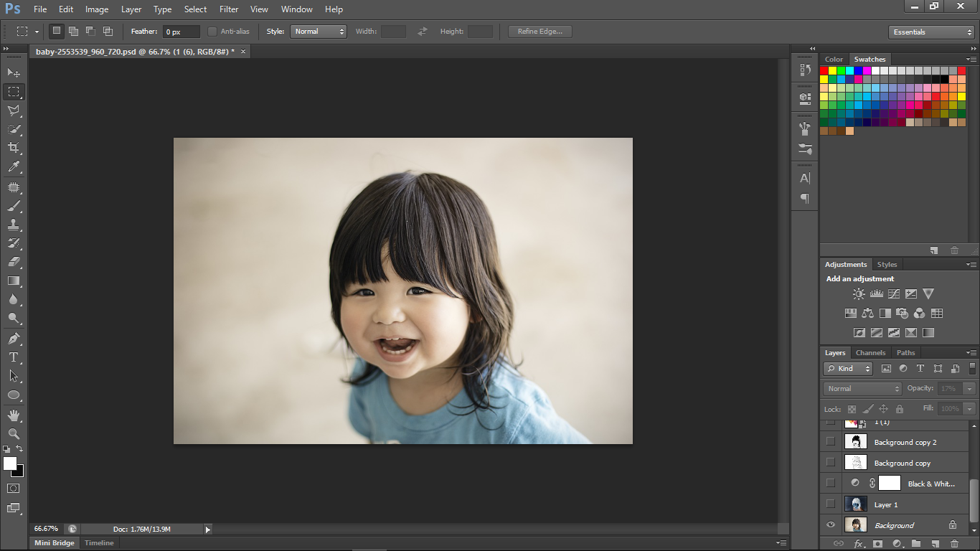Open the Timeline panel tab
The height and width of the screenshot is (551, 980).
[x=99, y=543]
